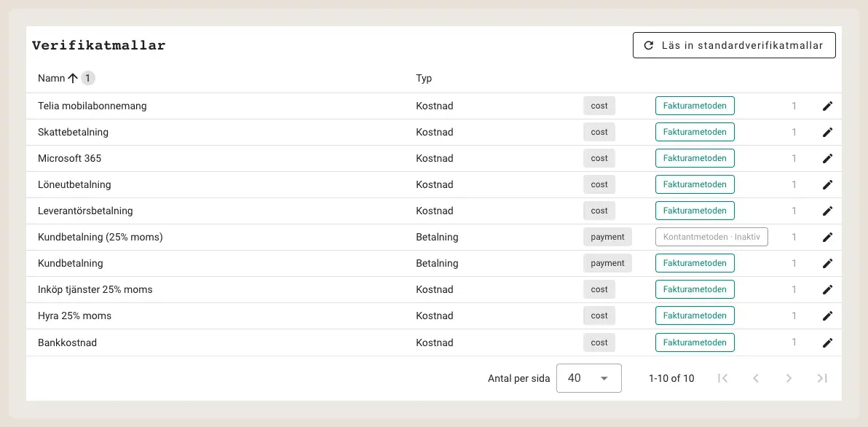Click the Verifikatmallar heading
The height and width of the screenshot is (427, 868).
coord(98,45)
